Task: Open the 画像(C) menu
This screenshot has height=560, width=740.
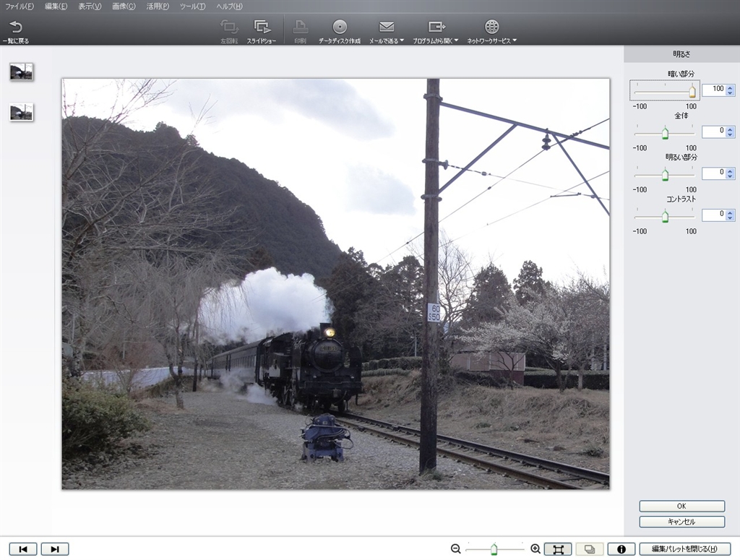Action: [124, 6]
